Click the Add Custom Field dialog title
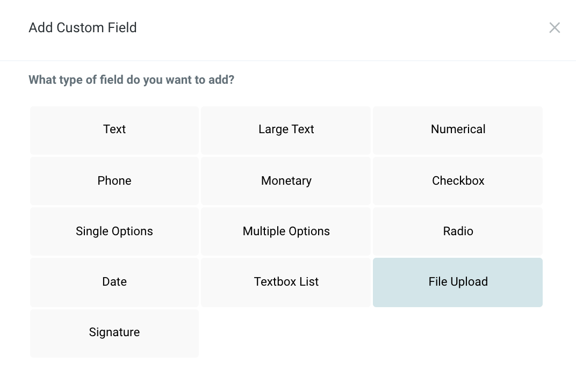 click(x=83, y=27)
